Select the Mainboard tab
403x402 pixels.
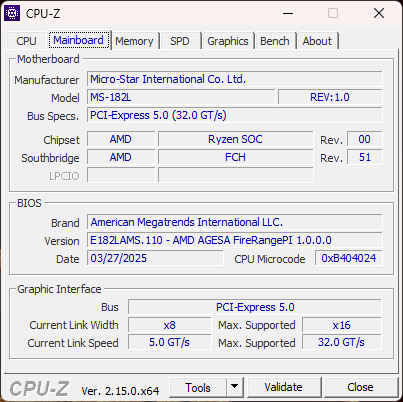tap(78, 40)
